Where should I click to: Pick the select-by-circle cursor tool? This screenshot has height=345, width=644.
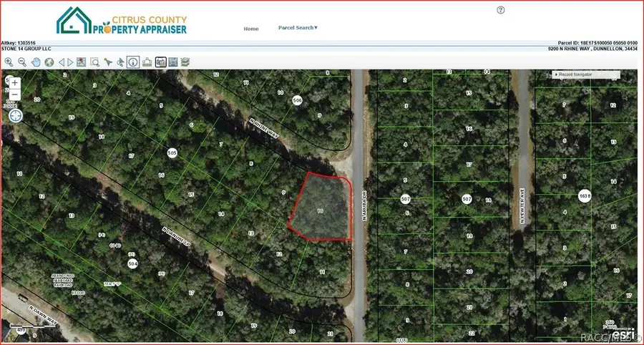point(120,62)
